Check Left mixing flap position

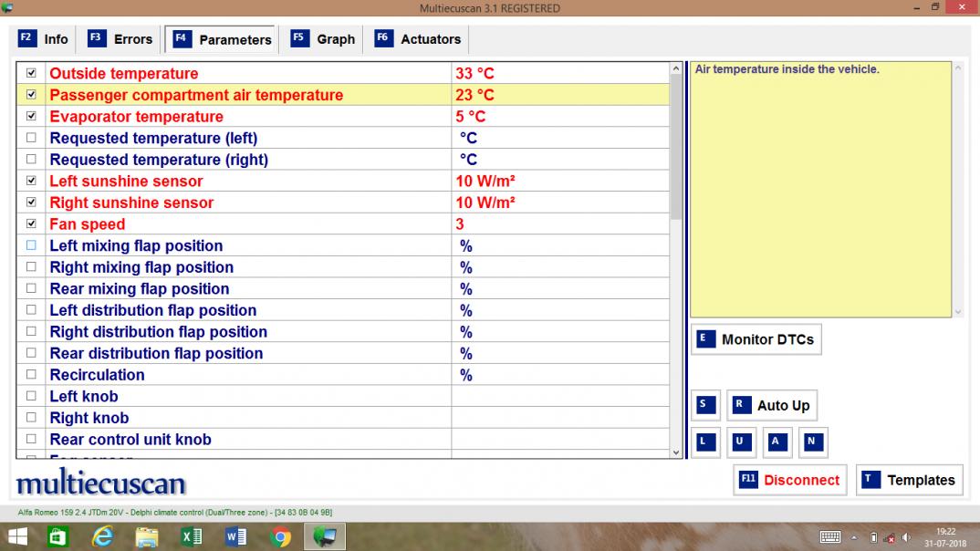(31, 245)
